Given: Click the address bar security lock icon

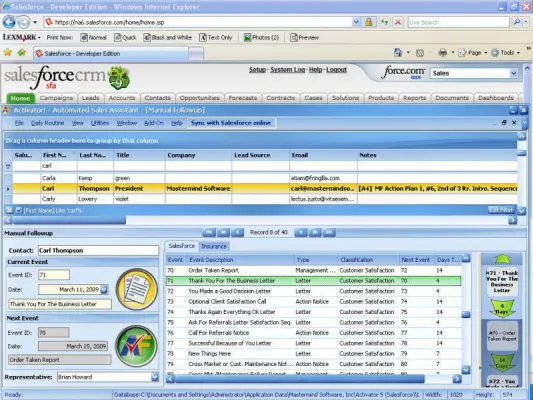Looking at the screenshot, I should [x=368, y=22].
